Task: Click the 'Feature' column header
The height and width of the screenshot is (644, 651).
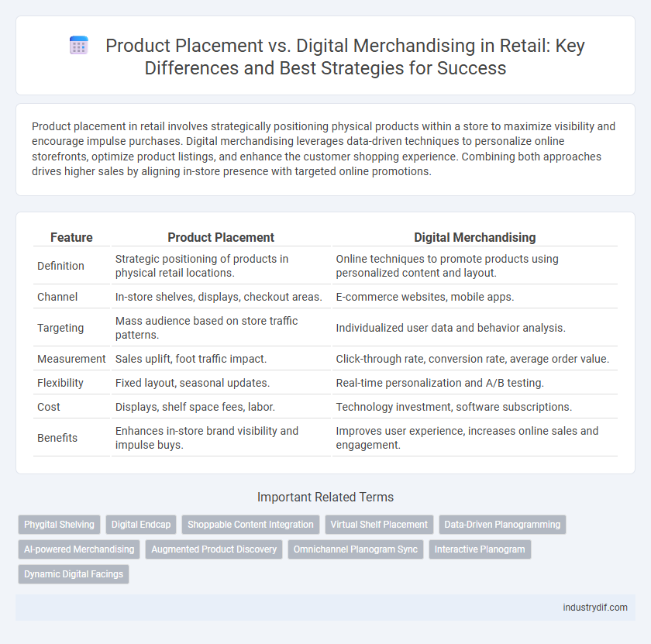Action: click(x=71, y=237)
